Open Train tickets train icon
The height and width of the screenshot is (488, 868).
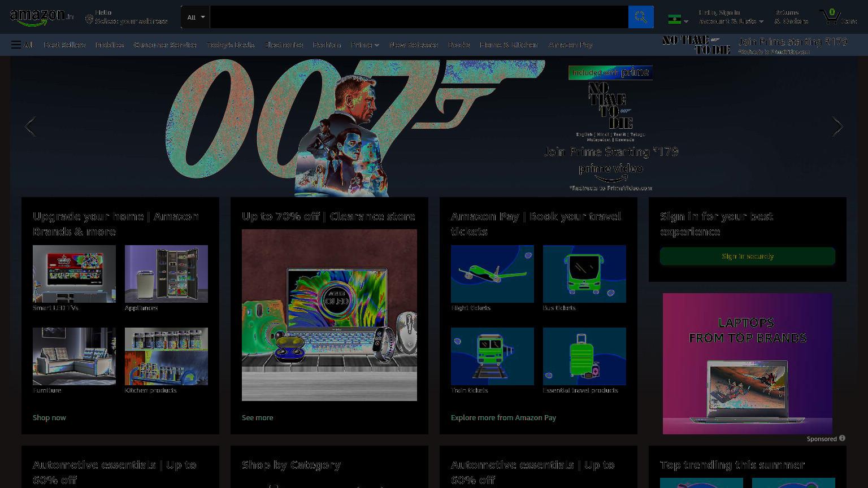492,356
